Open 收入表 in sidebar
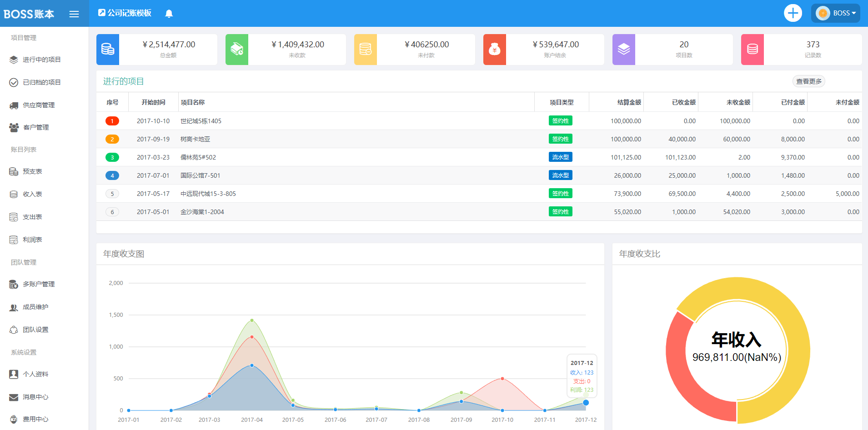 click(32, 194)
